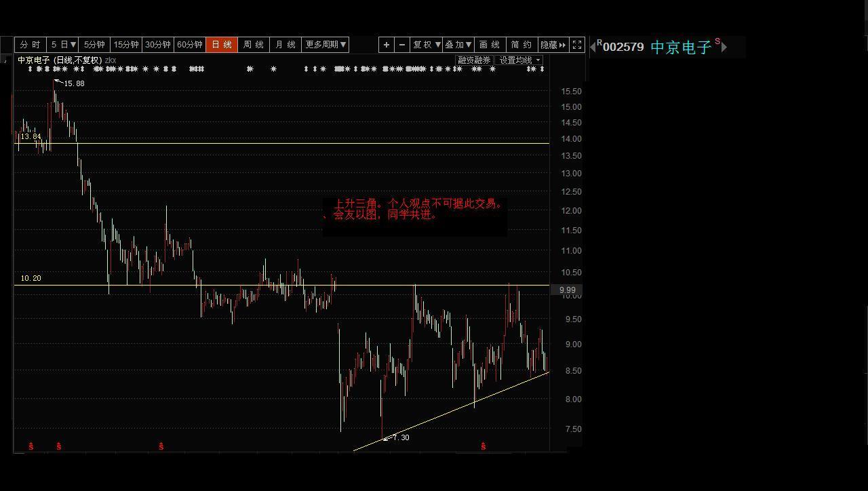The width and height of the screenshot is (868, 491).
Task: Click the 融资融券 margin trading button
Action: [474, 60]
